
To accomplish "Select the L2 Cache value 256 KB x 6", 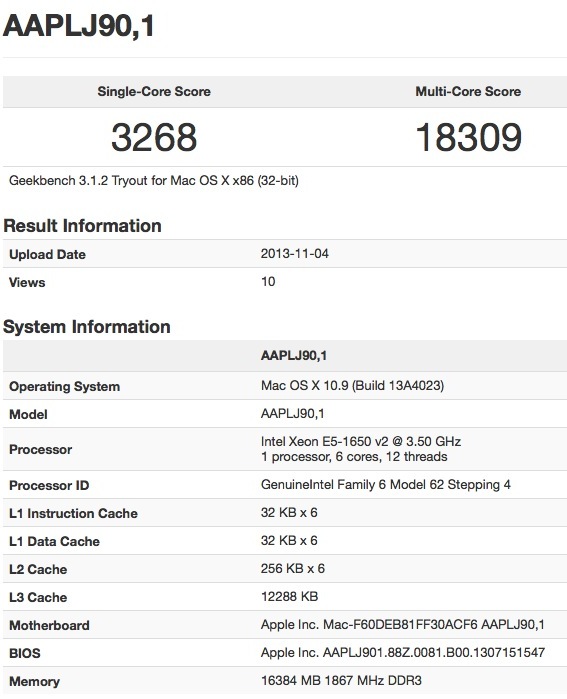I will pos(293,569).
